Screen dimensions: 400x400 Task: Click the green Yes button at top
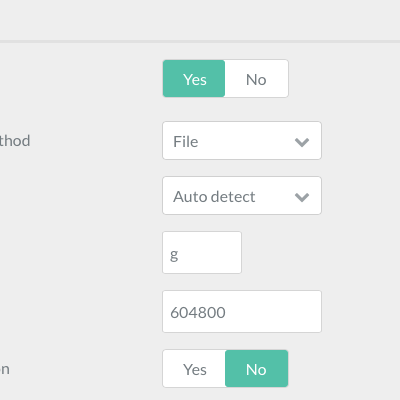[x=194, y=79]
